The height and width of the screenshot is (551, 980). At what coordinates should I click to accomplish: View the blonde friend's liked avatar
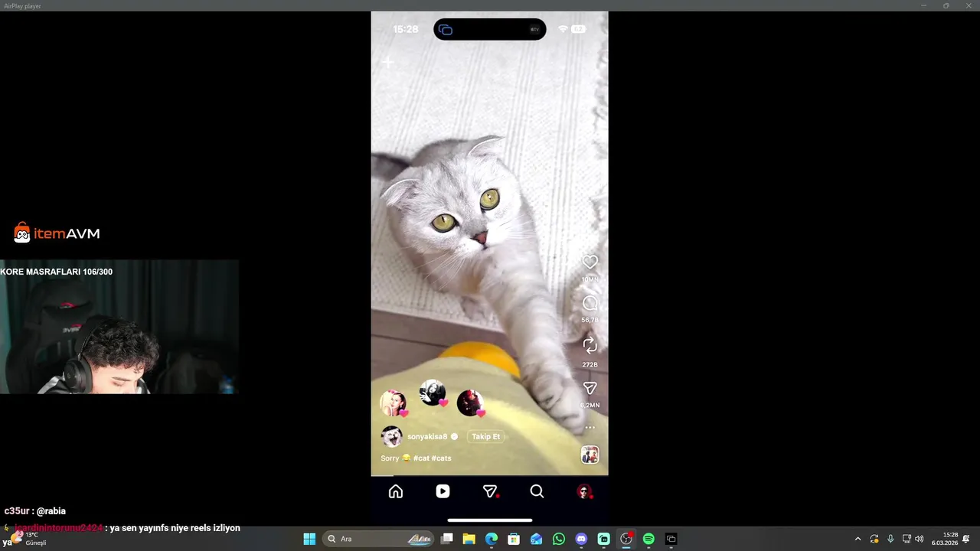pos(393,403)
